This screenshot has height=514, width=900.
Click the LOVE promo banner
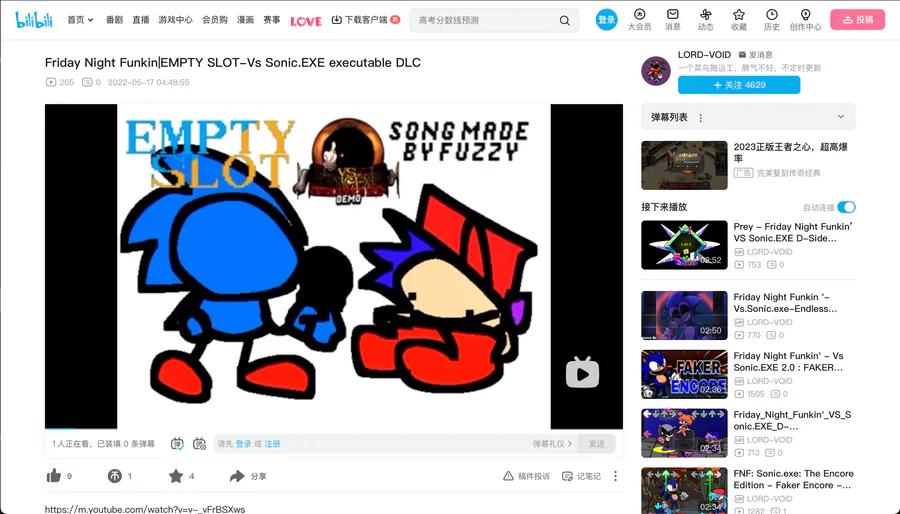click(305, 21)
